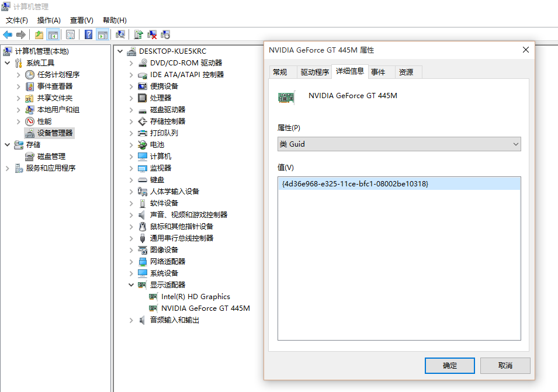
Task: Switch to 常规 tab
Action: coord(280,72)
